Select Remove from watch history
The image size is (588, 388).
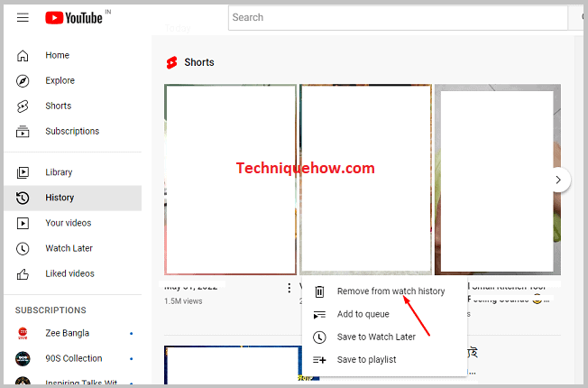(x=384, y=291)
